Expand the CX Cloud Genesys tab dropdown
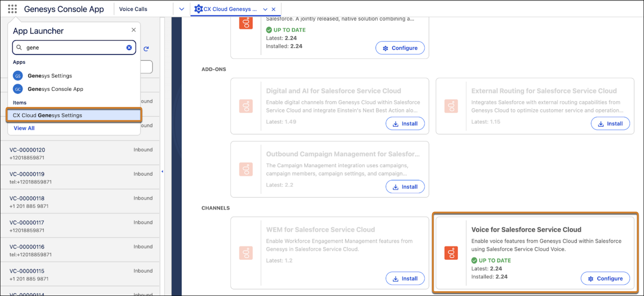Viewport: 644px width, 296px height. pos(265,9)
